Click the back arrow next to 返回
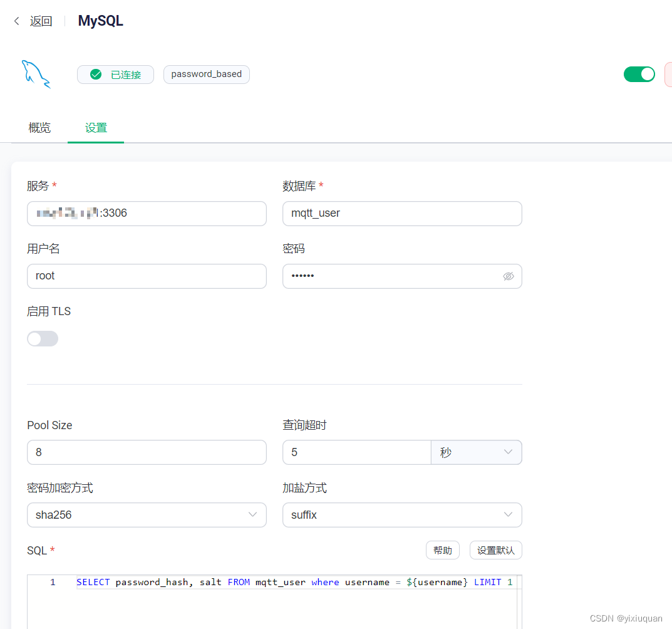Screen dimensions: 672x629 16,21
